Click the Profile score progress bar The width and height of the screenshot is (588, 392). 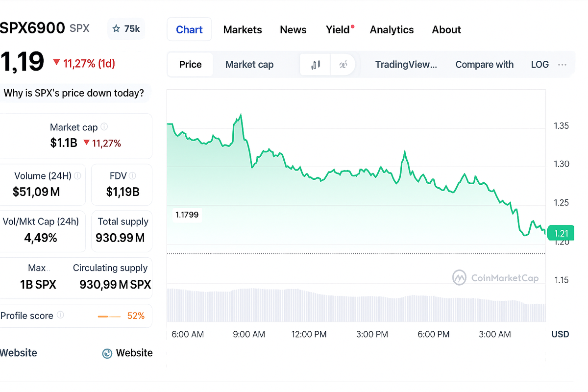[109, 317]
